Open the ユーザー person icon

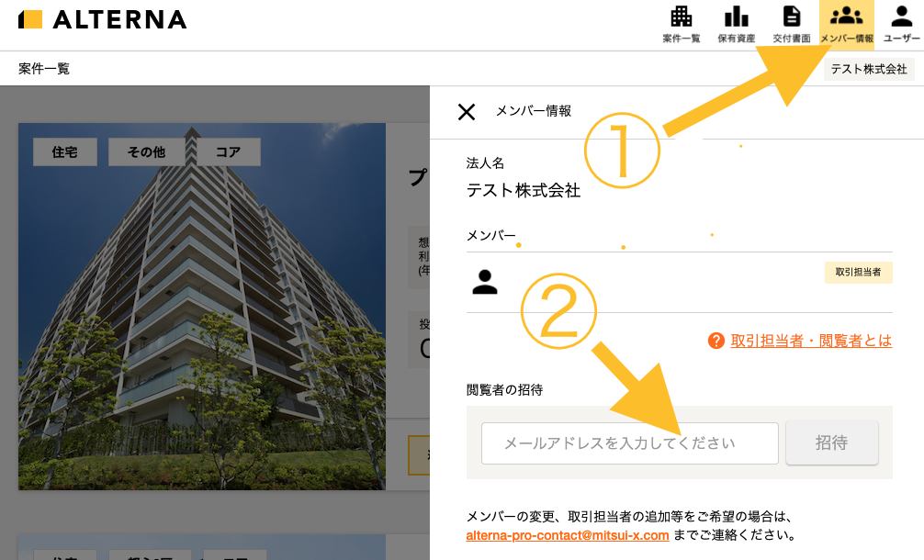pyautogui.click(x=902, y=24)
